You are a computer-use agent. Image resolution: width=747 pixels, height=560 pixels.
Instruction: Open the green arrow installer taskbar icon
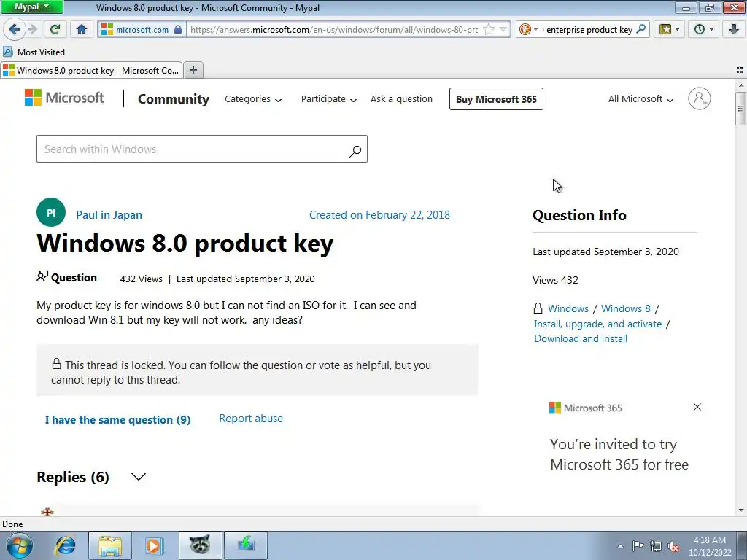click(x=246, y=545)
